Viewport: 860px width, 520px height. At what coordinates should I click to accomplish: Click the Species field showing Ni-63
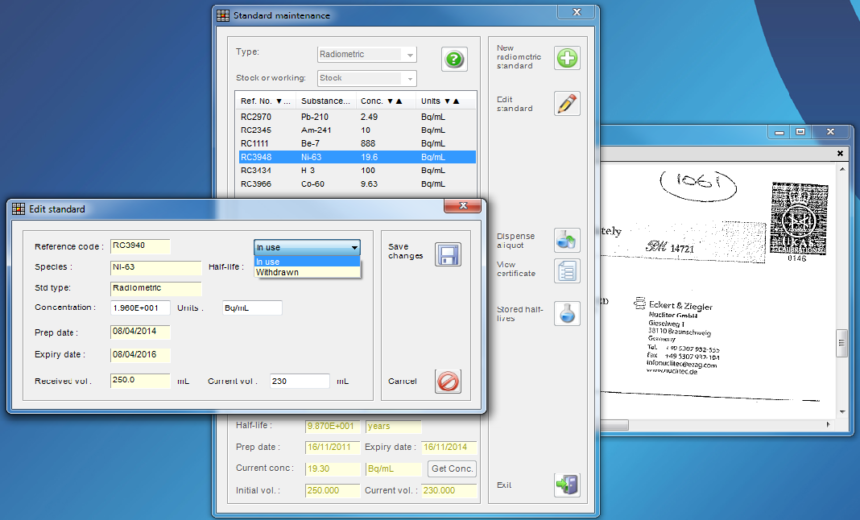[x=156, y=268]
